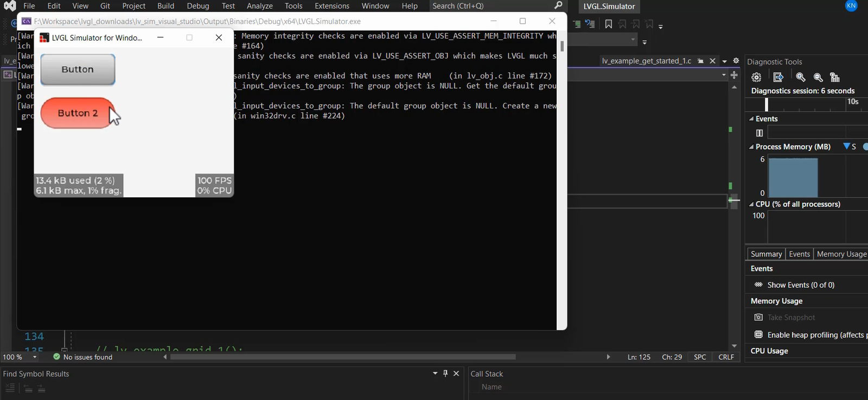Screen dimensions: 868x400
Task: Click the split editor icon above the scrollbar
Action: (734, 75)
